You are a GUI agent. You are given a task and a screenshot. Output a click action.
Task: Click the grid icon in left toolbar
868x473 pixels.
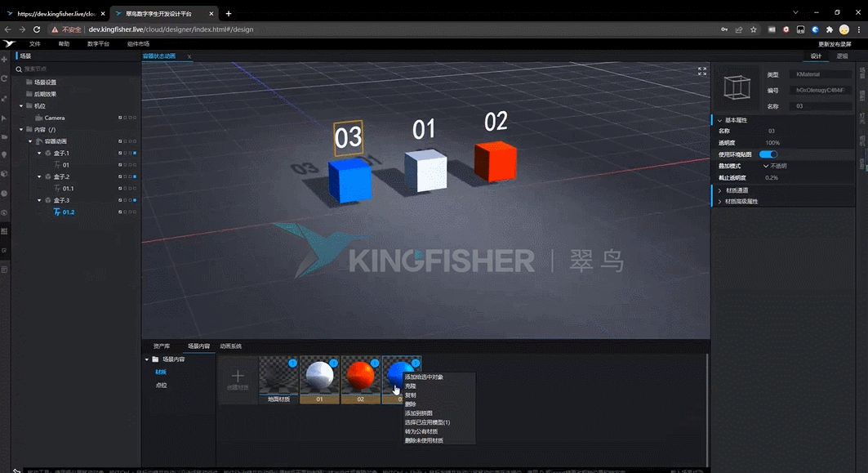(4, 231)
